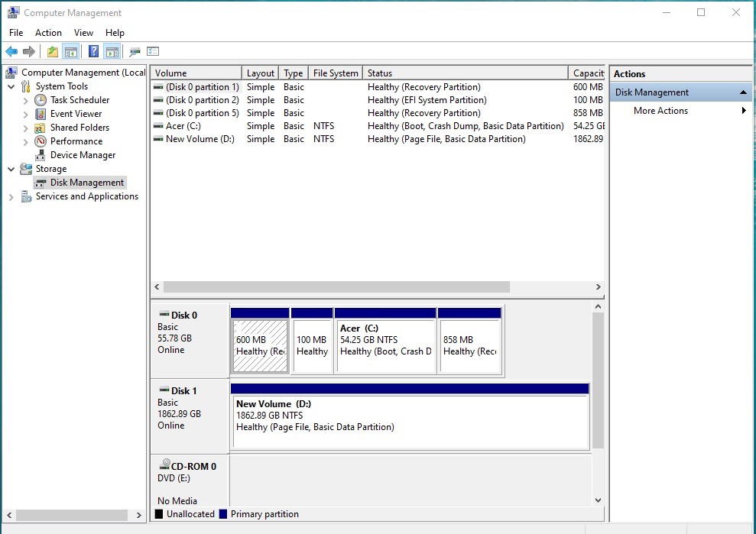Click the CD-ROM 0 disc icon
The height and width of the screenshot is (534, 756).
(164, 465)
